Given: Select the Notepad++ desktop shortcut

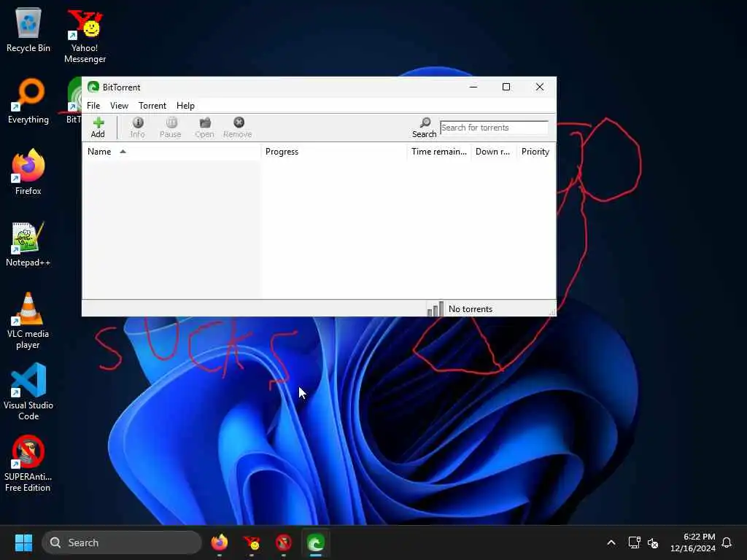Looking at the screenshot, I should pos(28,244).
